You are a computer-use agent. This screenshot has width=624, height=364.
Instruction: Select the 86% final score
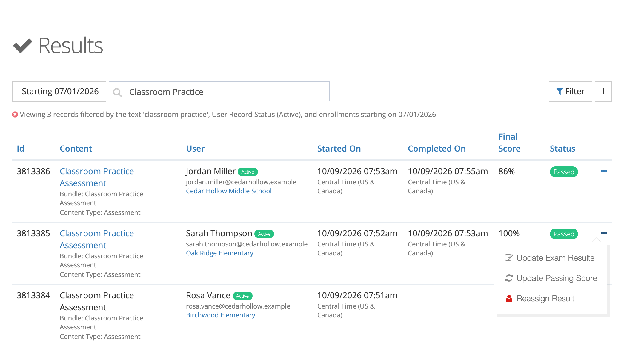[506, 171]
